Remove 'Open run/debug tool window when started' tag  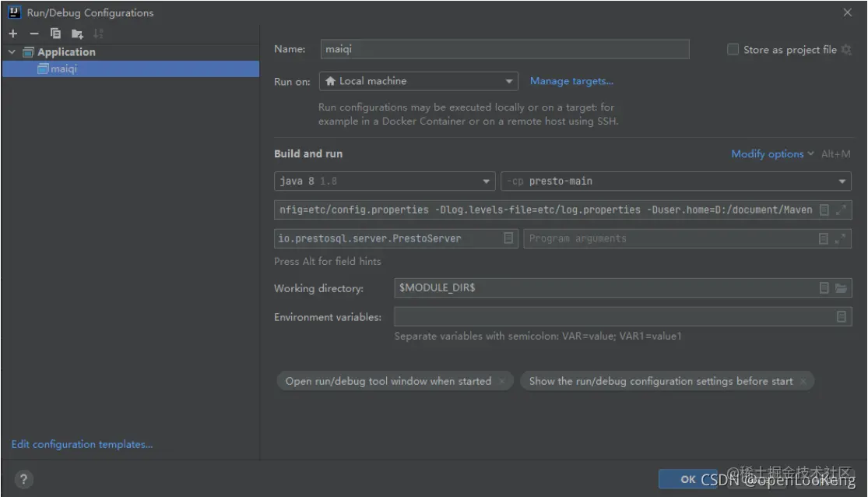(x=502, y=381)
